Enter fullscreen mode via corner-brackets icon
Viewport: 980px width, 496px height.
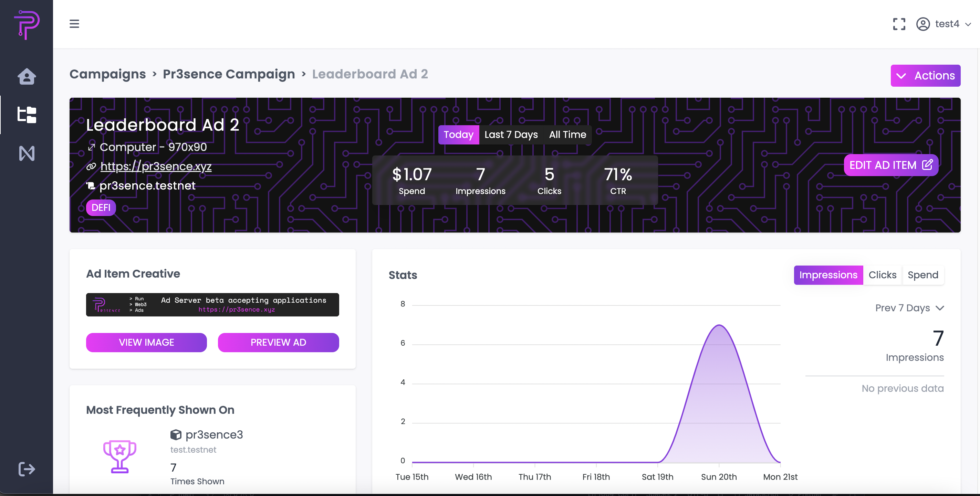899,24
